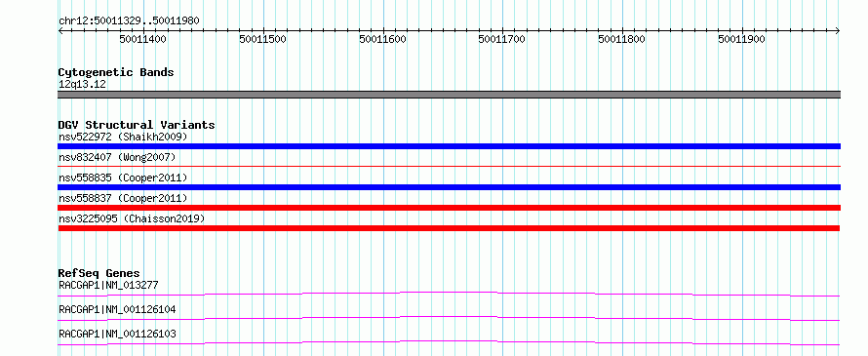Open nsv522972 (Shaikh2009) variant label
Screen dimensions: 868x356
(124, 137)
